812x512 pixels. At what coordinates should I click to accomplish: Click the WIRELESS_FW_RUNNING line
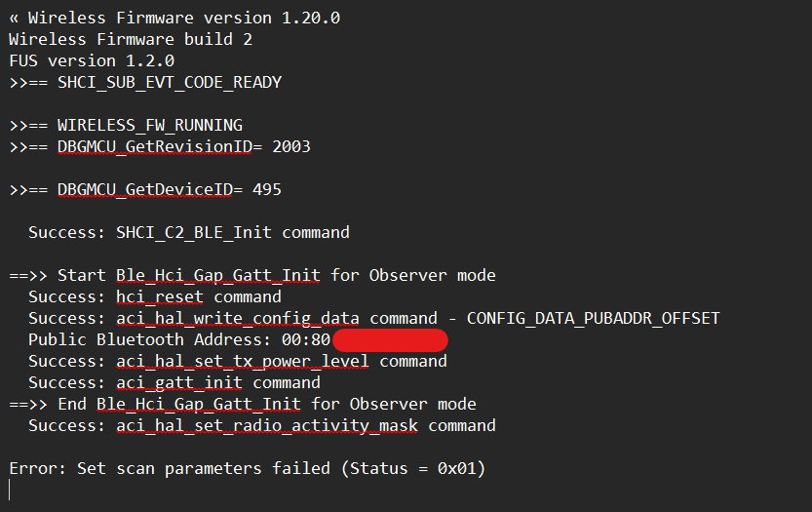[x=149, y=125]
